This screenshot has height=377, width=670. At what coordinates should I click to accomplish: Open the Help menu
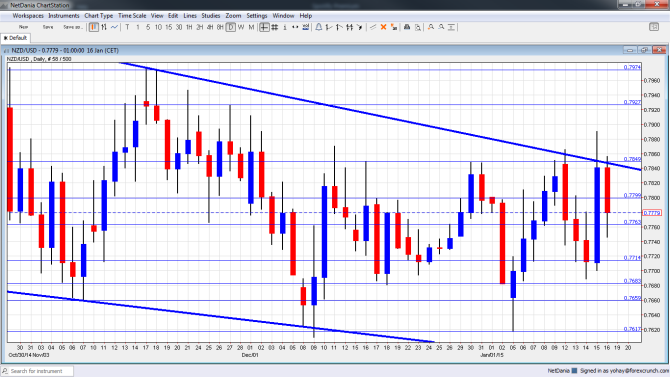point(306,16)
